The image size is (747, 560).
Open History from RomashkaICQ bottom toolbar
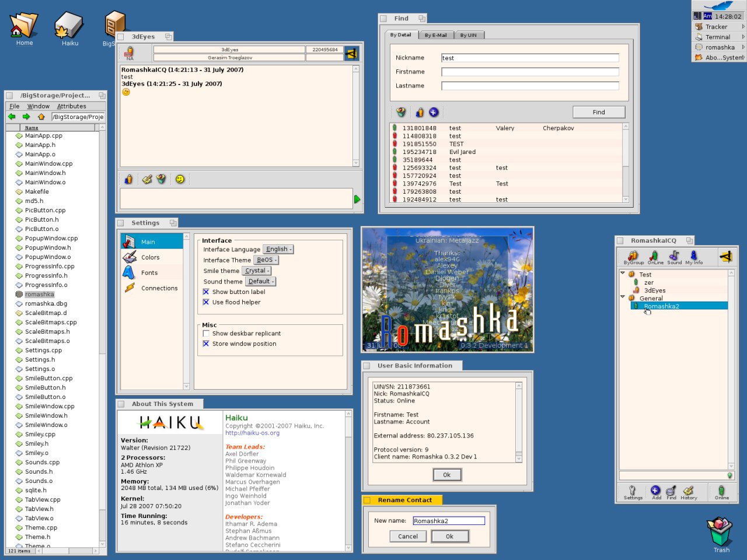(689, 492)
